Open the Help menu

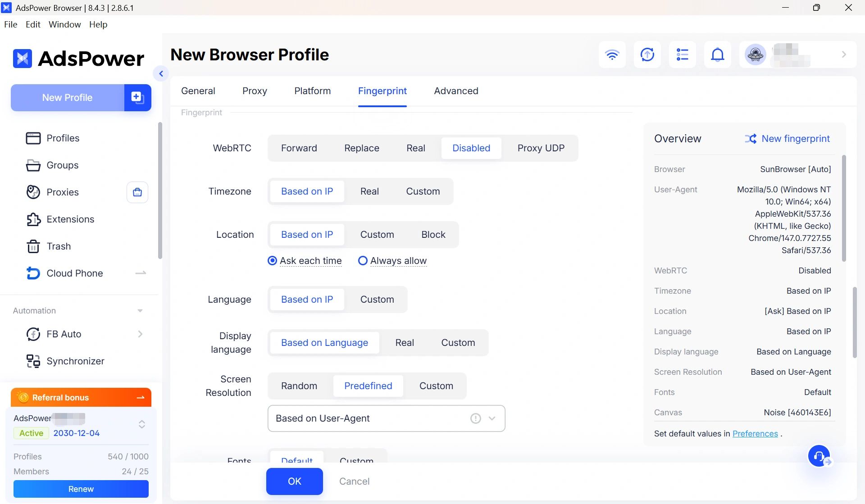click(x=98, y=24)
